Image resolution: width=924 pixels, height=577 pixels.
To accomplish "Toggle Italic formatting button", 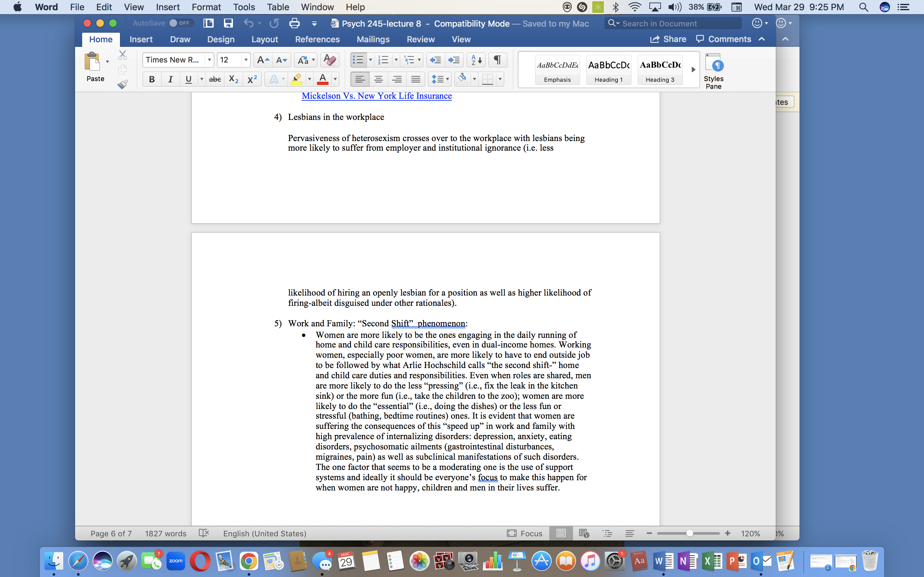I will pyautogui.click(x=170, y=79).
